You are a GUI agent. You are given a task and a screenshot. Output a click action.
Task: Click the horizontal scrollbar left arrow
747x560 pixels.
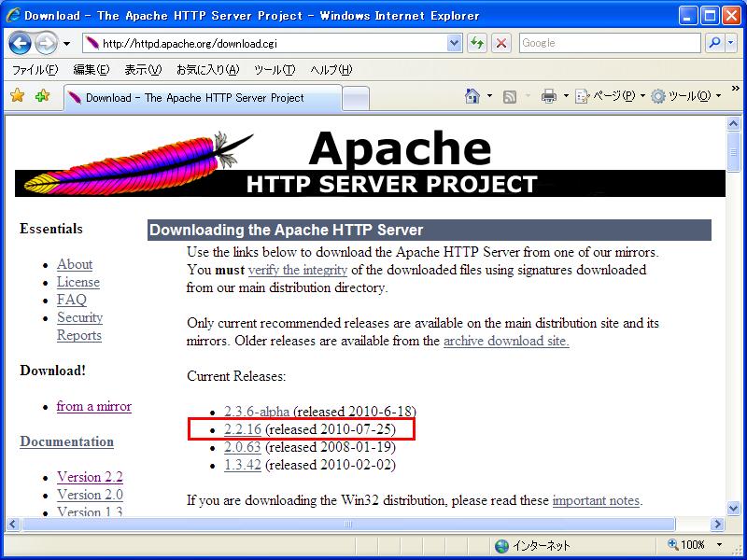12,525
